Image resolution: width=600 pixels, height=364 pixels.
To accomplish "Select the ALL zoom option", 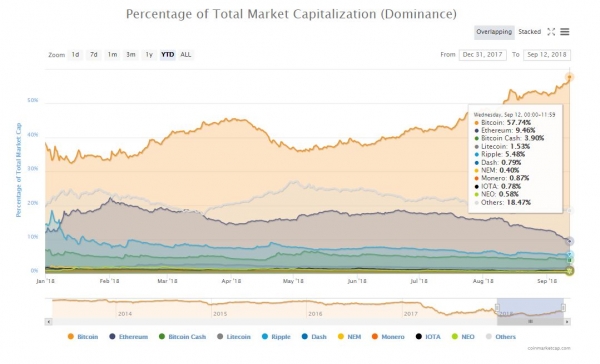I will [x=186, y=55].
